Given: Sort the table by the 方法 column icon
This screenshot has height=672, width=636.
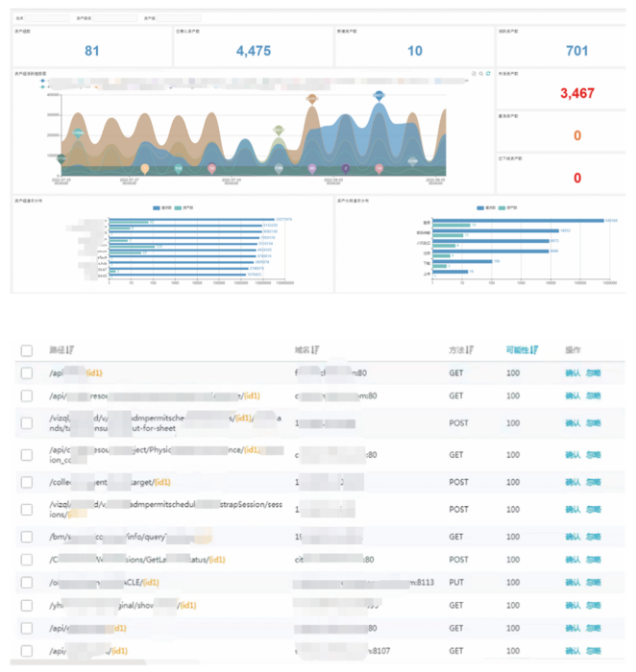Looking at the screenshot, I should tap(470, 349).
